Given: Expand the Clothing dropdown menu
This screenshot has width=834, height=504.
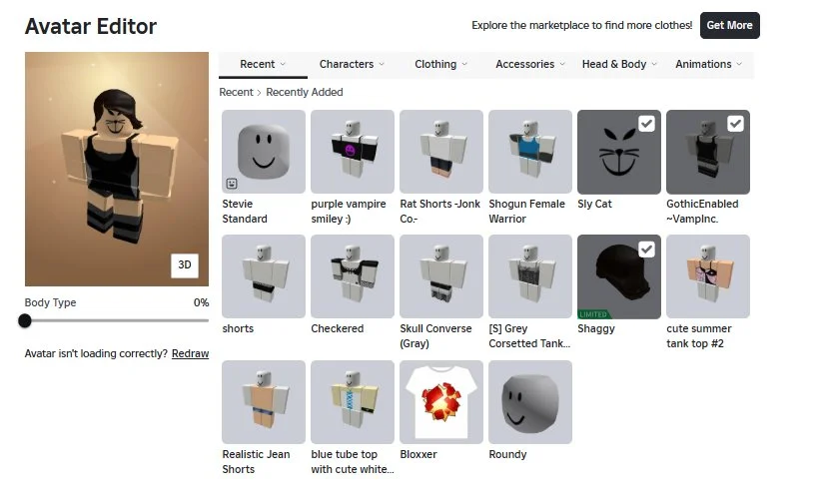Looking at the screenshot, I should tap(440, 64).
